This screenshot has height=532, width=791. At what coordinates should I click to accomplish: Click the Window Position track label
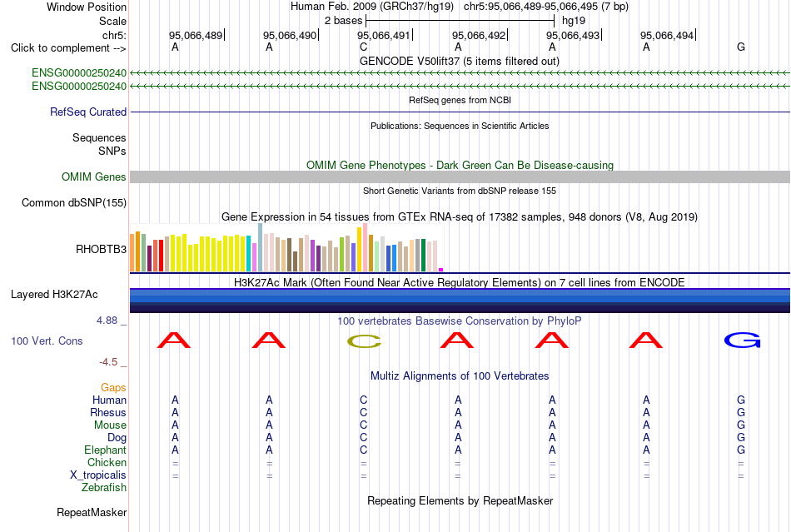tap(87, 7)
